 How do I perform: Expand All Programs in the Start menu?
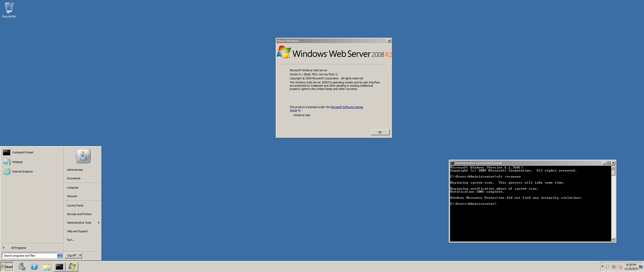[x=32, y=248]
